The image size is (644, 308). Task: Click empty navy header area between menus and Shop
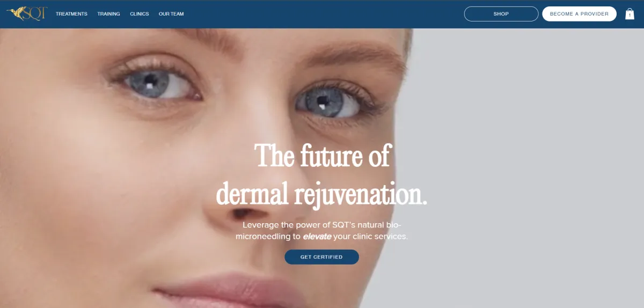(322, 14)
